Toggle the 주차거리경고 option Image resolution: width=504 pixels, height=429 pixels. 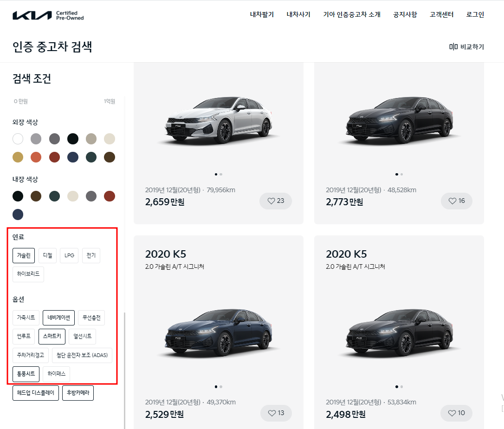31,355
